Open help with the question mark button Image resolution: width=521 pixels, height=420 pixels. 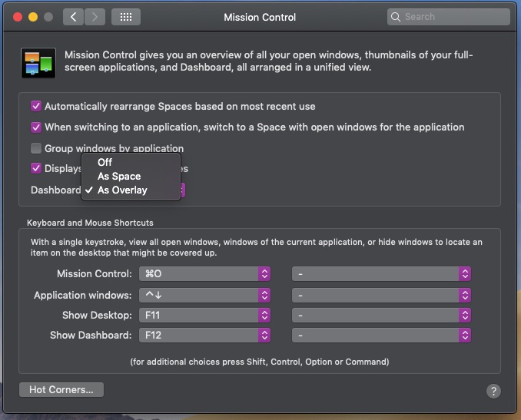tap(493, 391)
